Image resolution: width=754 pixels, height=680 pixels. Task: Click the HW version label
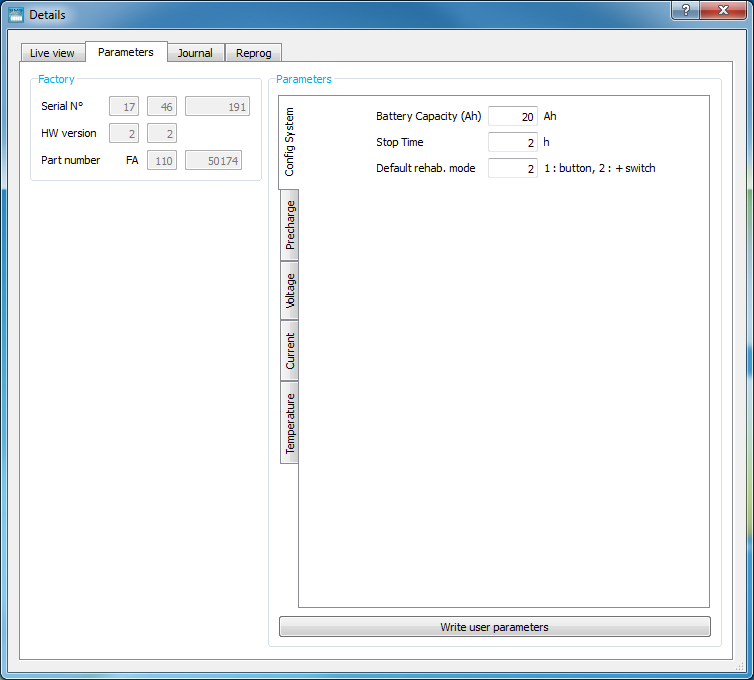(69, 133)
